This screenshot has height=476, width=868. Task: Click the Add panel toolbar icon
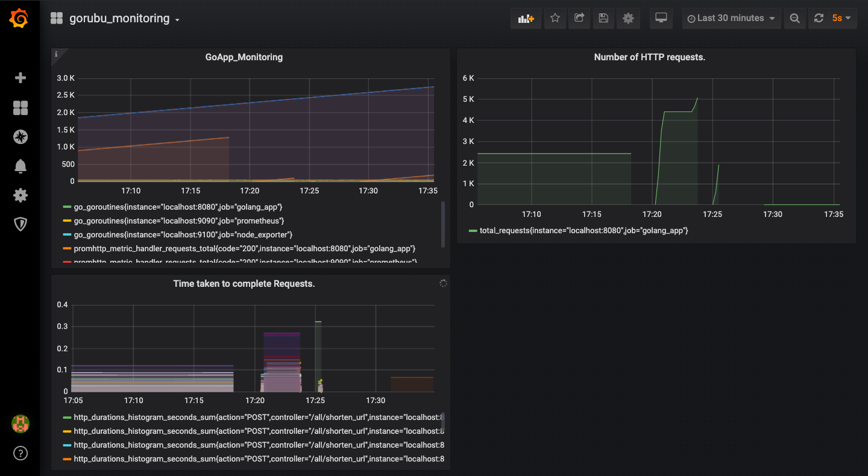(x=526, y=18)
